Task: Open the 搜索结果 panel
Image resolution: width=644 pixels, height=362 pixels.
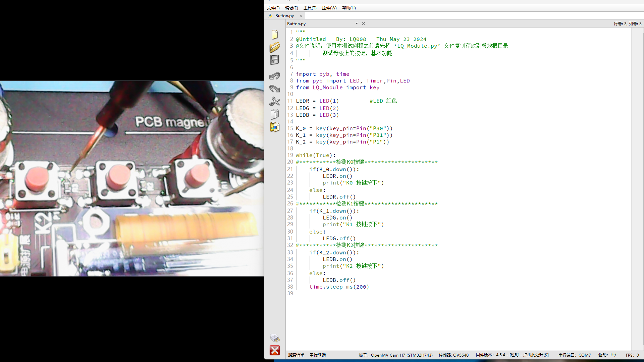Action: 296,355
